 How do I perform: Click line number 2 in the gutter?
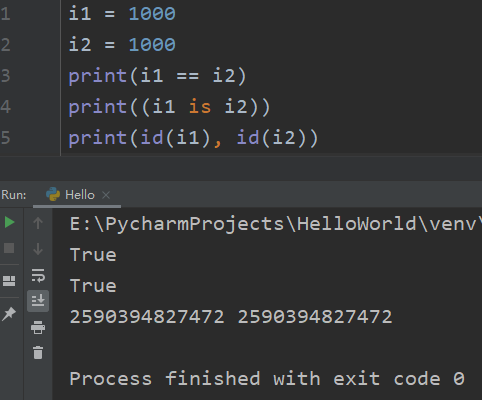[x=5, y=45]
